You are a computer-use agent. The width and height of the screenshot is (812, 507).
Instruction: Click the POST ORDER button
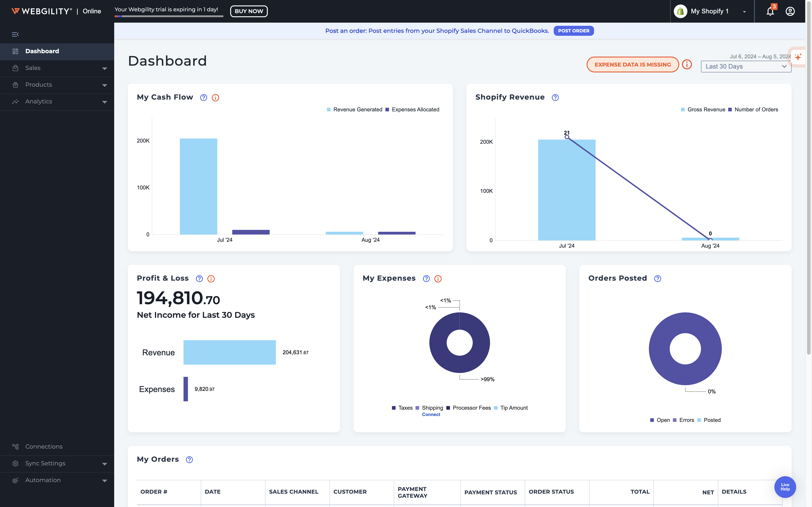[573, 31]
